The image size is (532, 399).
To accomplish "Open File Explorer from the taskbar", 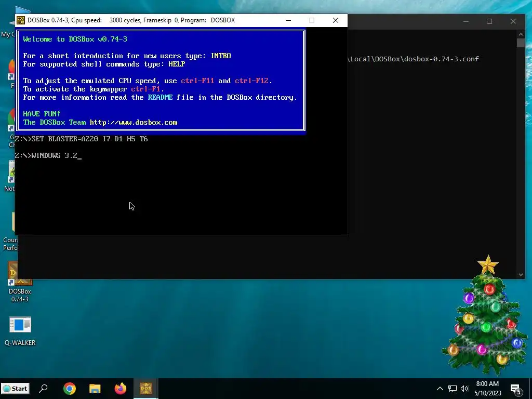I will tap(95, 389).
